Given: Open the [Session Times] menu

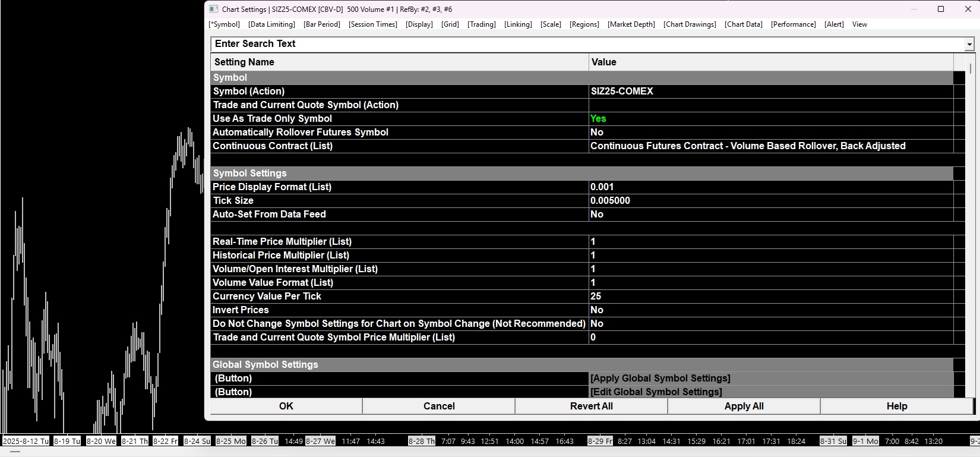Looking at the screenshot, I should coord(373,24).
